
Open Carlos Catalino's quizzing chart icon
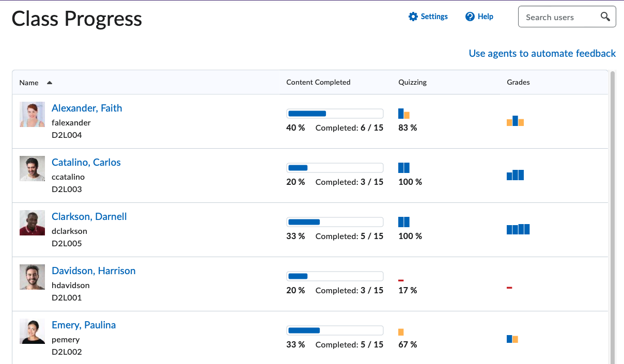point(404,168)
